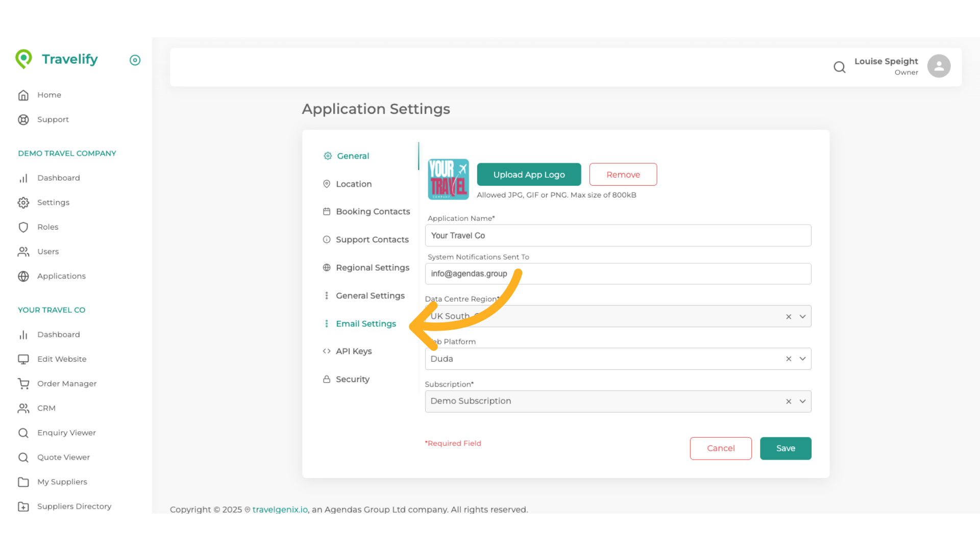Switch to the Location settings tab
Viewport: 980px width, 551px height.
pyautogui.click(x=353, y=184)
